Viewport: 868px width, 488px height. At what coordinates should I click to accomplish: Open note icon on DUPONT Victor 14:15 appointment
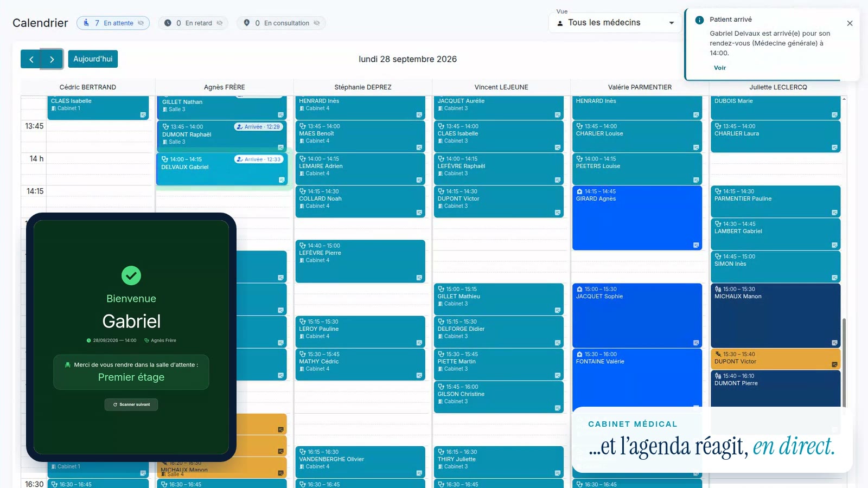pyautogui.click(x=558, y=213)
